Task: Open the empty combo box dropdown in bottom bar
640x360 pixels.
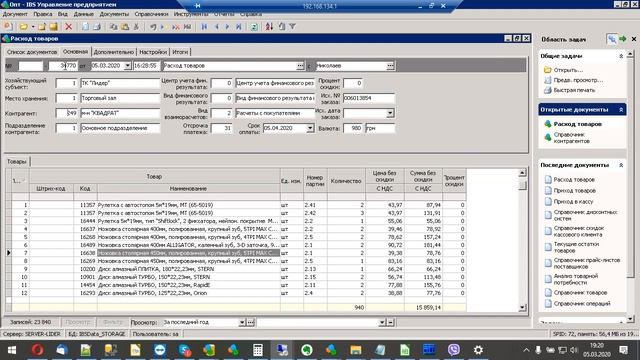Action: coord(382,322)
